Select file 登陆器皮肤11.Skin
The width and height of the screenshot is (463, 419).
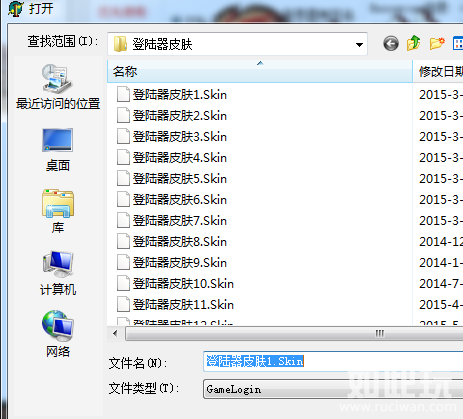point(183,304)
